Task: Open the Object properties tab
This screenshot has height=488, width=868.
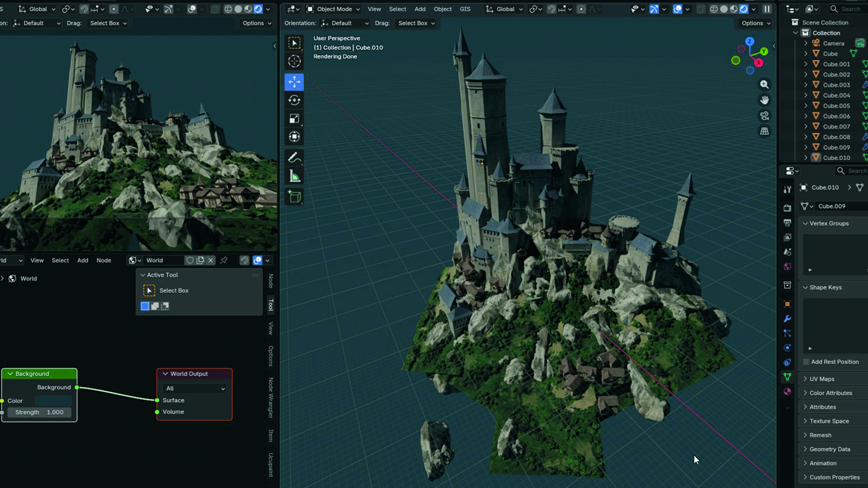Action: (787, 304)
